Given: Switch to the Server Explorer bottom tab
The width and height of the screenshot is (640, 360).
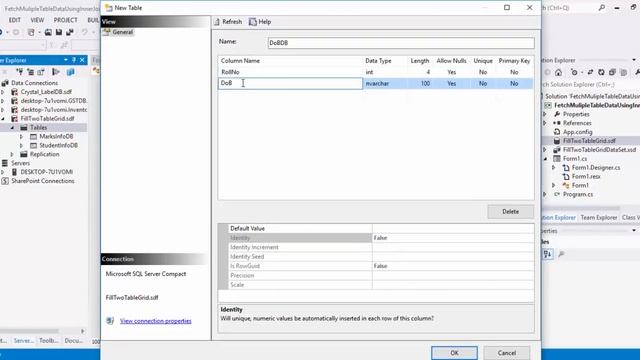Looking at the screenshot, I should pyautogui.click(x=24, y=340).
